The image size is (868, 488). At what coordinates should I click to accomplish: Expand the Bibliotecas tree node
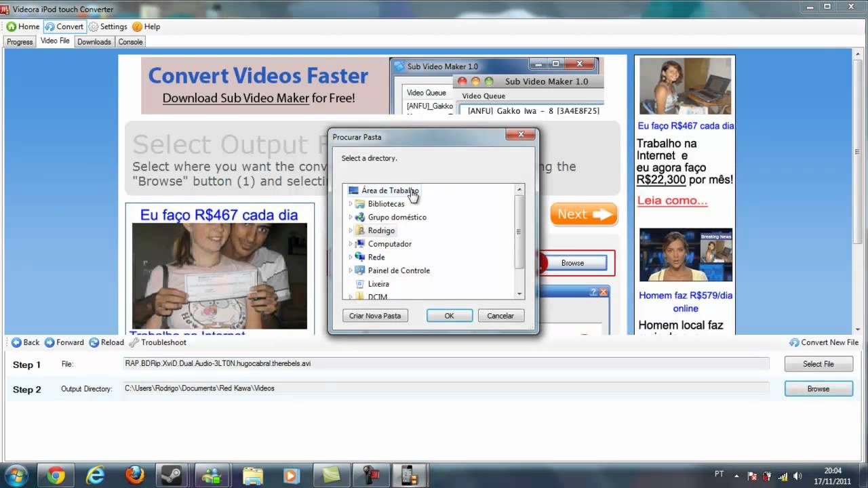351,204
